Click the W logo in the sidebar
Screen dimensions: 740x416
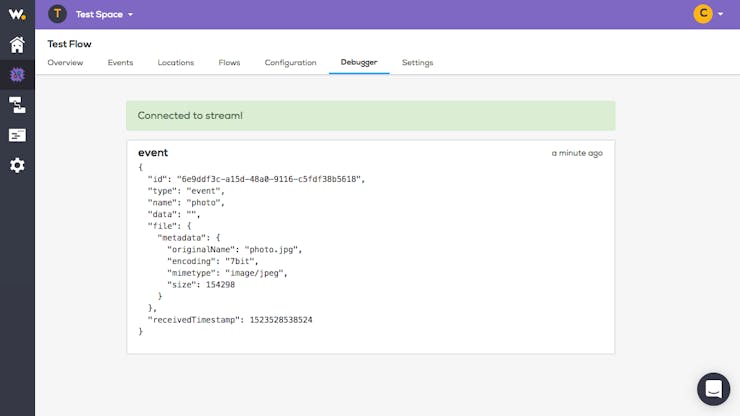17,14
